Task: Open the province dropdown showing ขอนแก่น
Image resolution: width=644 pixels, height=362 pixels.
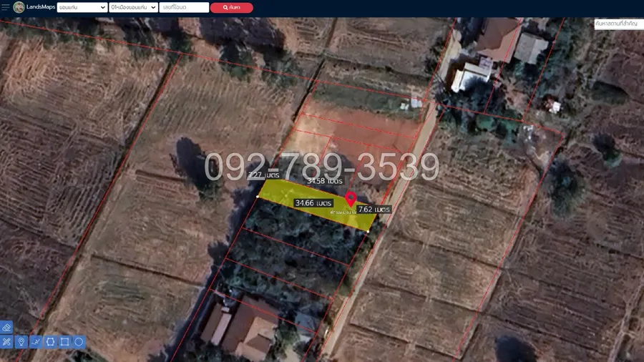Action: [82, 7]
